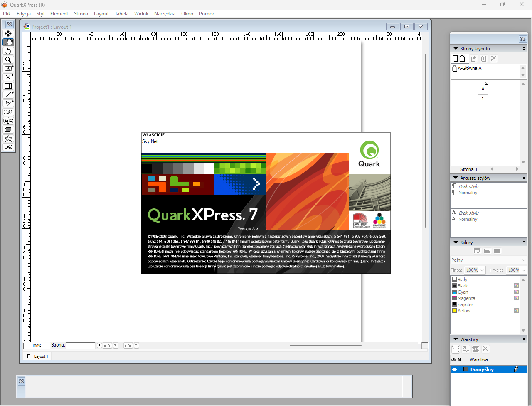Toggle the eye column header in Warstwy

(453, 360)
